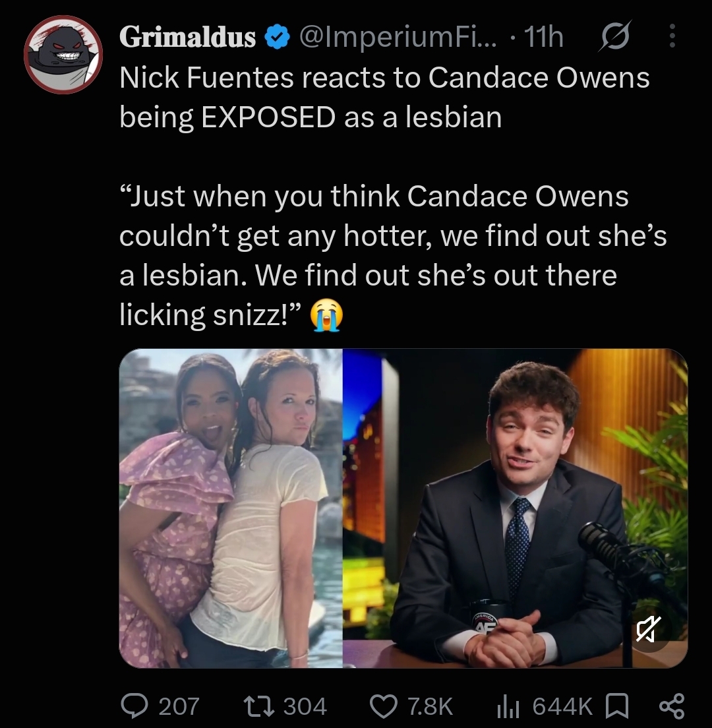
Task: Open the left photo of two women
Action: [x=231, y=508]
